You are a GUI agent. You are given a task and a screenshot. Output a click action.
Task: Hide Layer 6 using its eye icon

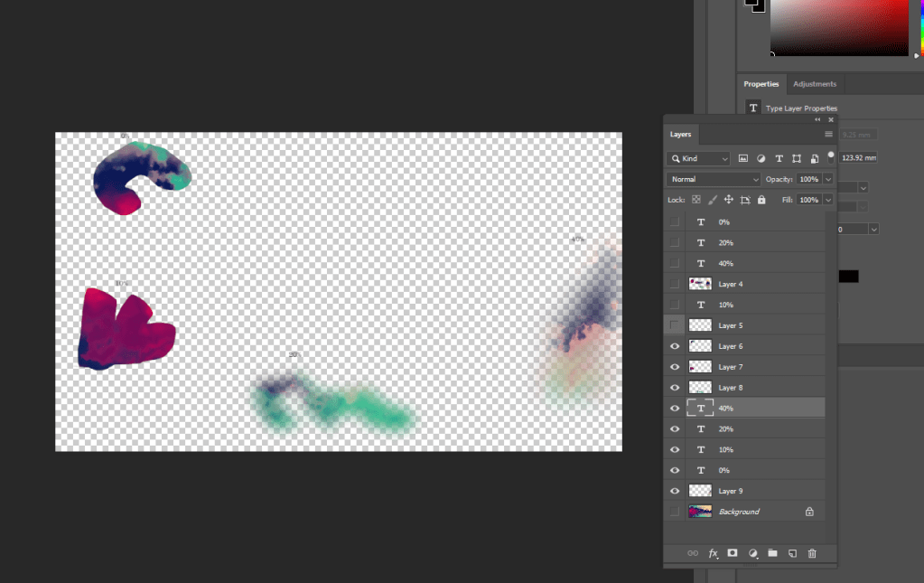675,346
